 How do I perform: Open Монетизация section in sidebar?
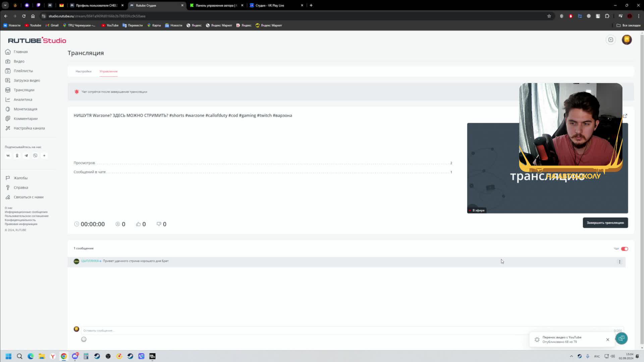pos(25,109)
